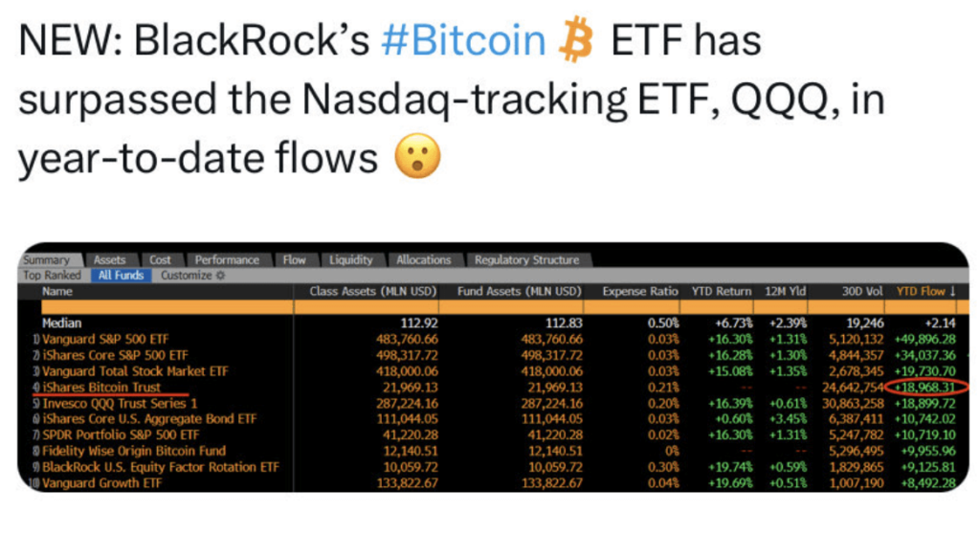Open the Liquidity tab
The width and height of the screenshot is (980, 534).
tap(350, 260)
